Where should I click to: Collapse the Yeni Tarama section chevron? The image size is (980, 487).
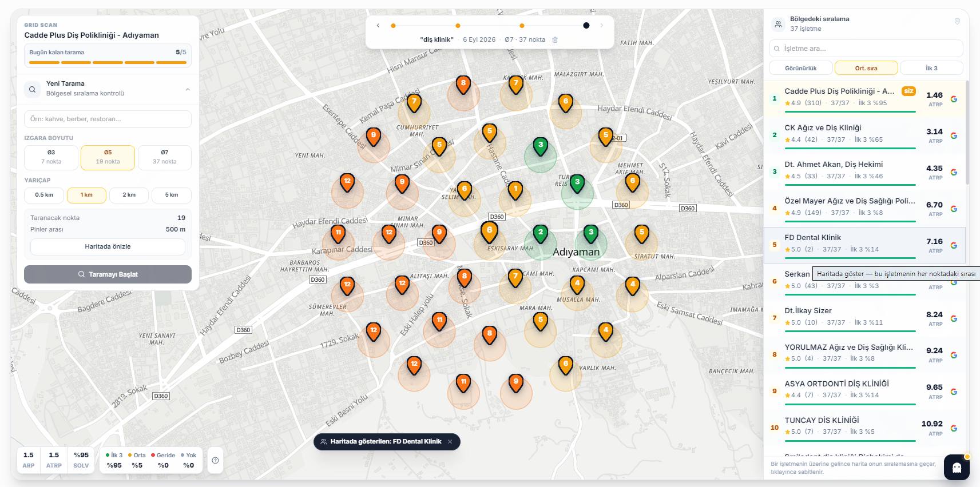[x=188, y=89]
